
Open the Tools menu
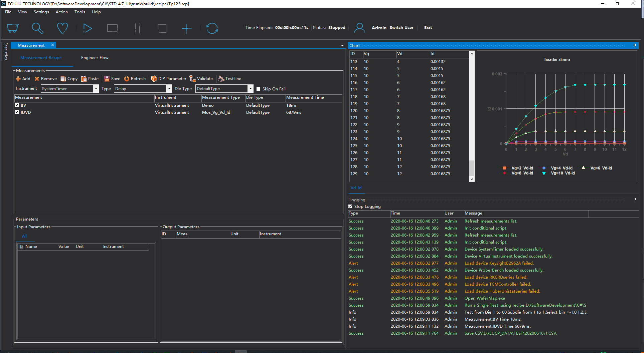(79, 12)
